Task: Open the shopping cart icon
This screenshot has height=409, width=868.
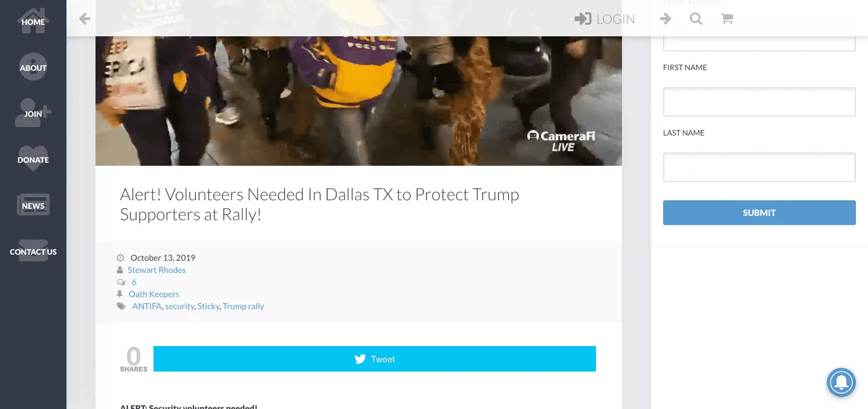Action: [x=727, y=19]
